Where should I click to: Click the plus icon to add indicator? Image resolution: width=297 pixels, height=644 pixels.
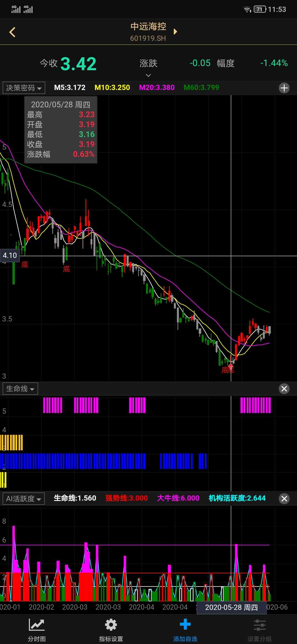point(284,88)
